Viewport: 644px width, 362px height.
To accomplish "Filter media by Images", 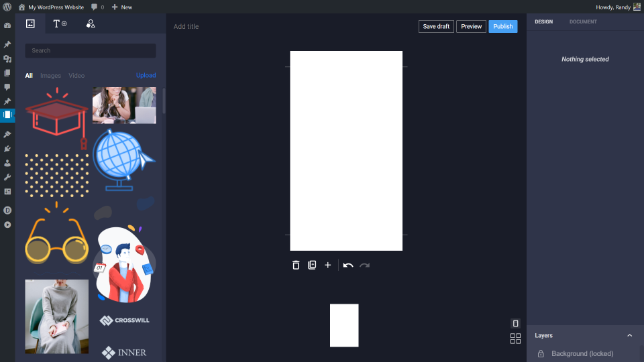I will click(x=50, y=76).
